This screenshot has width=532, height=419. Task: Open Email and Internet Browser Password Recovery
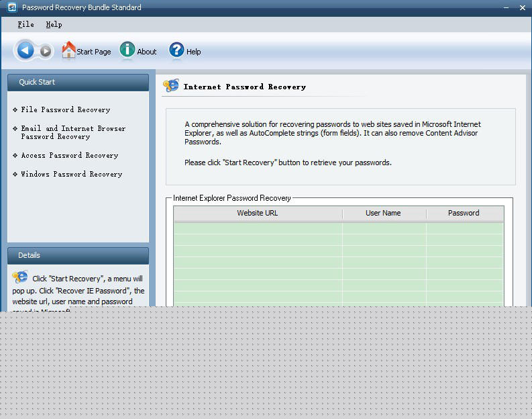tap(73, 132)
